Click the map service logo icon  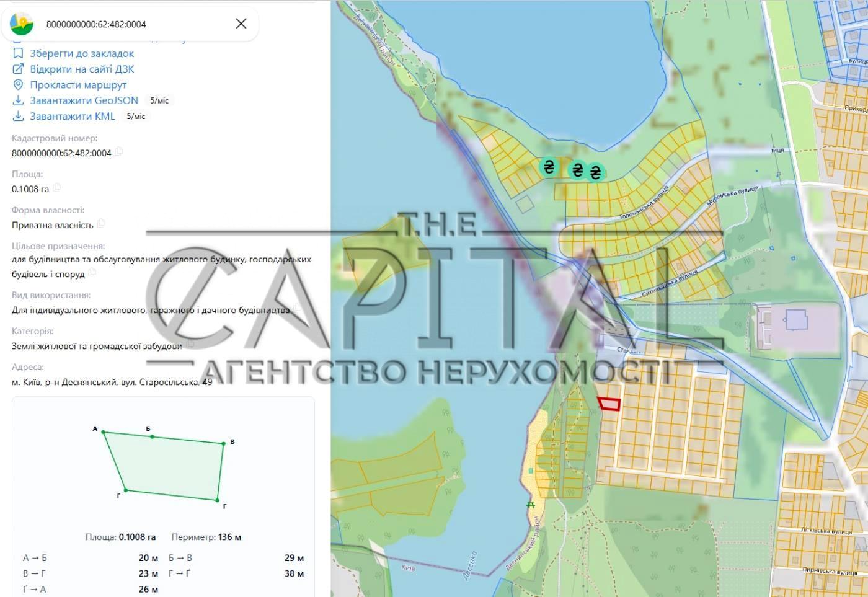click(22, 24)
